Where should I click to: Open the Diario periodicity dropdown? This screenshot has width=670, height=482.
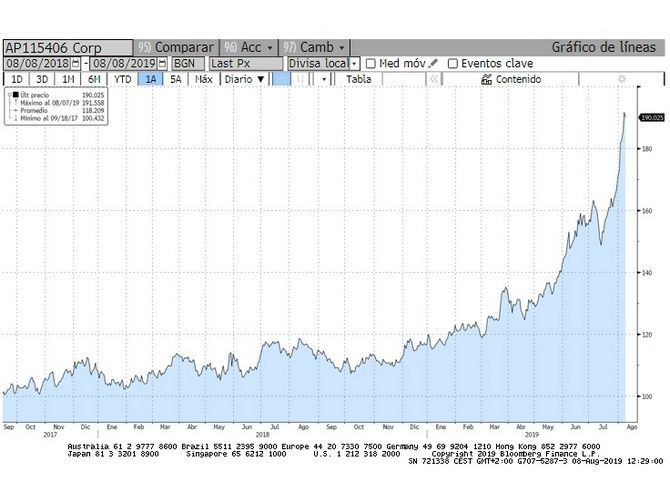[244, 79]
